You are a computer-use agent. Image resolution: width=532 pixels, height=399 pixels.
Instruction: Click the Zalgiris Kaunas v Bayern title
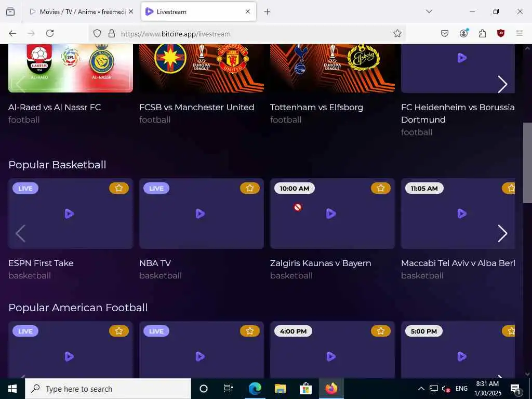tap(321, 263)
